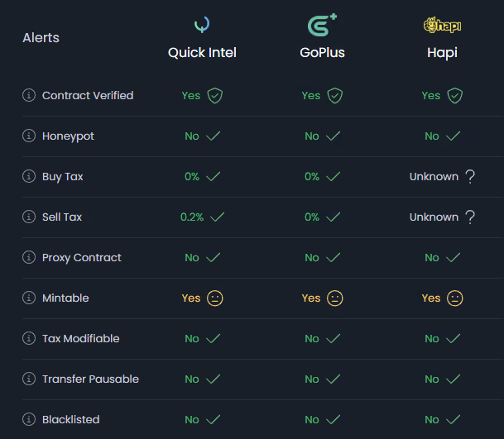Click the Hapi bee logo
Image resolution: width=504 pixels, height=439 pixels.
tap(442, 26)
